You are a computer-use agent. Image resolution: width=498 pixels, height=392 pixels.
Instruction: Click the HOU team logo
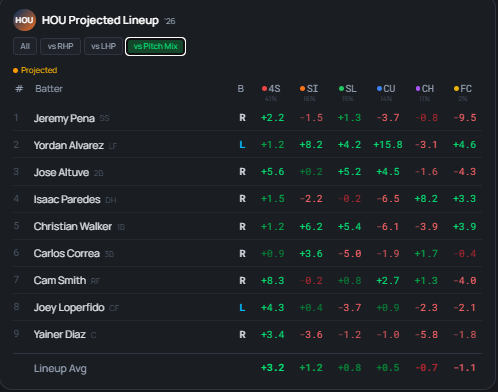(x=24, y=20)
